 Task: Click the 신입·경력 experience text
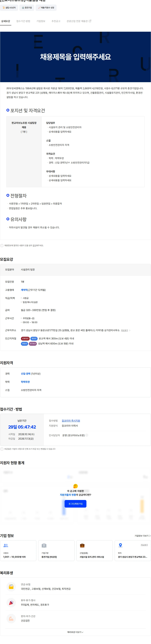26,374
